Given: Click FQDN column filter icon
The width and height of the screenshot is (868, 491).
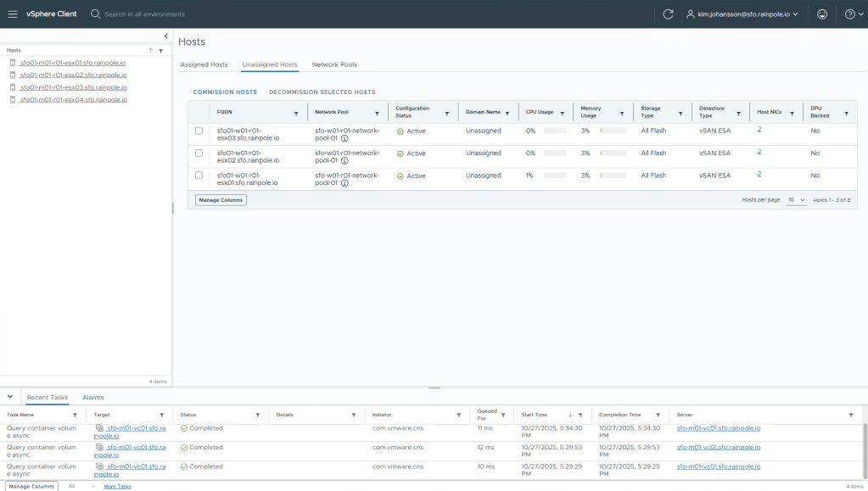Looking at the screenshot, I should (296, 113).
